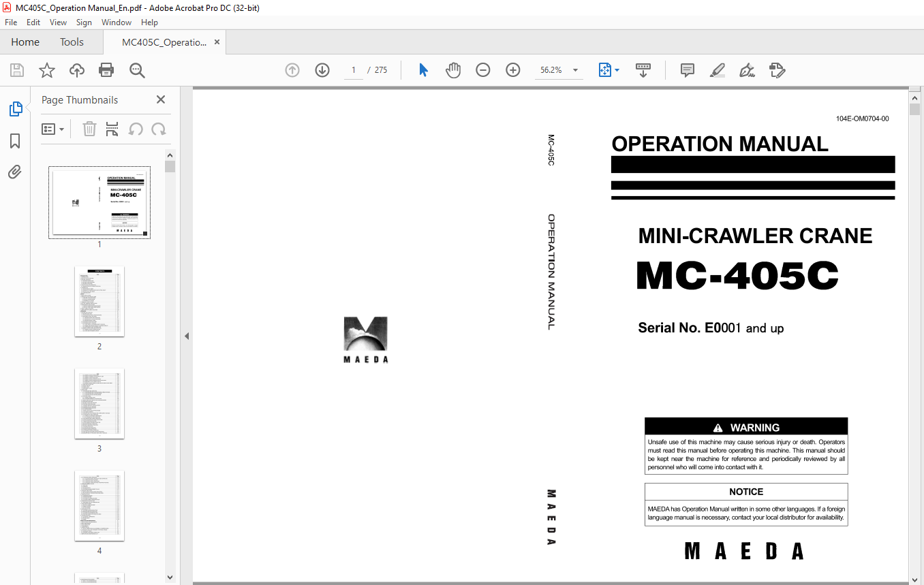Open the Bookmarks sidebar panel icon
The height and width of the screenshot is (585, 924).
click(x=15, y=141)
